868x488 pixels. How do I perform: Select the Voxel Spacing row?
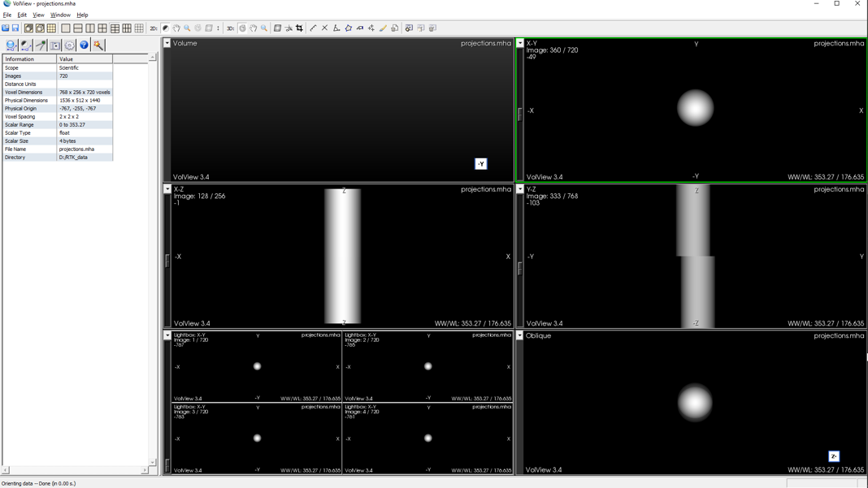pyautogui.click(x=58, y=117)
